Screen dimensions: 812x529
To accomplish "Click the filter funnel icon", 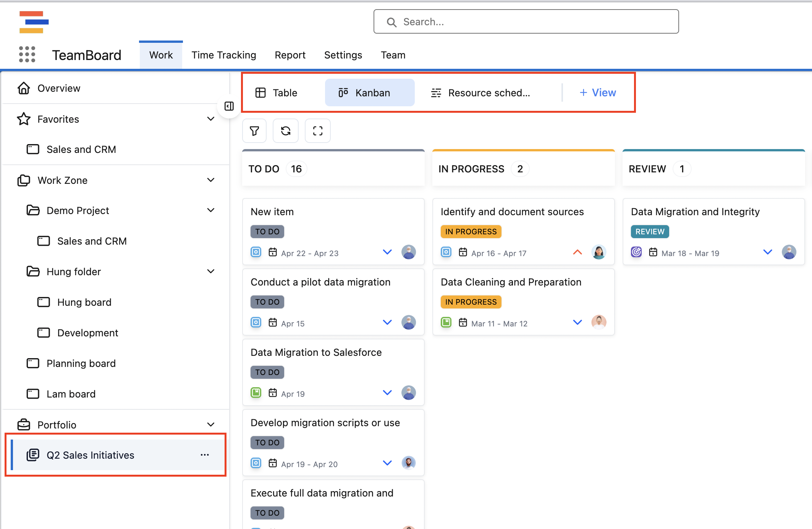I will click(254, 131).
